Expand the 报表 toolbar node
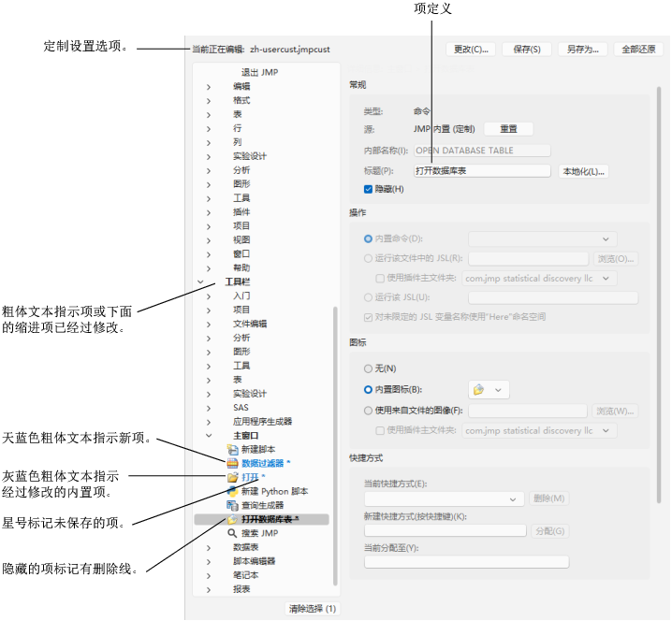The height and width of the screenshot is (621, 672). point(209,590)
